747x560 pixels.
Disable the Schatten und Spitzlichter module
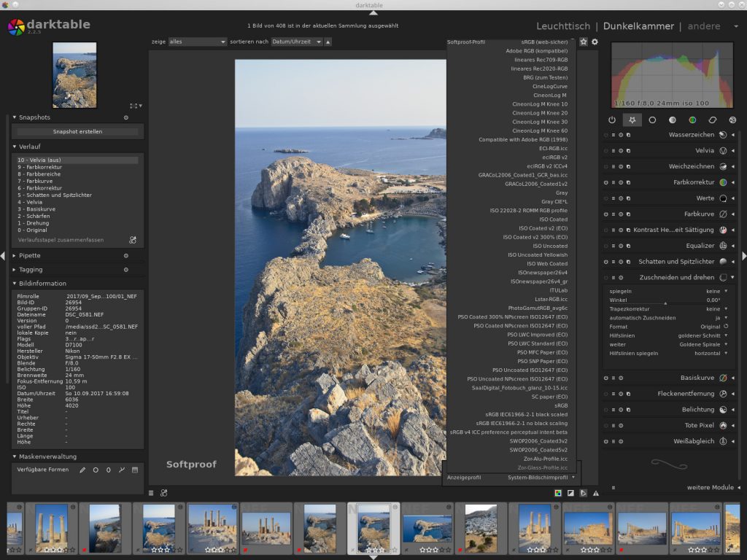click(x=606, y=262)
